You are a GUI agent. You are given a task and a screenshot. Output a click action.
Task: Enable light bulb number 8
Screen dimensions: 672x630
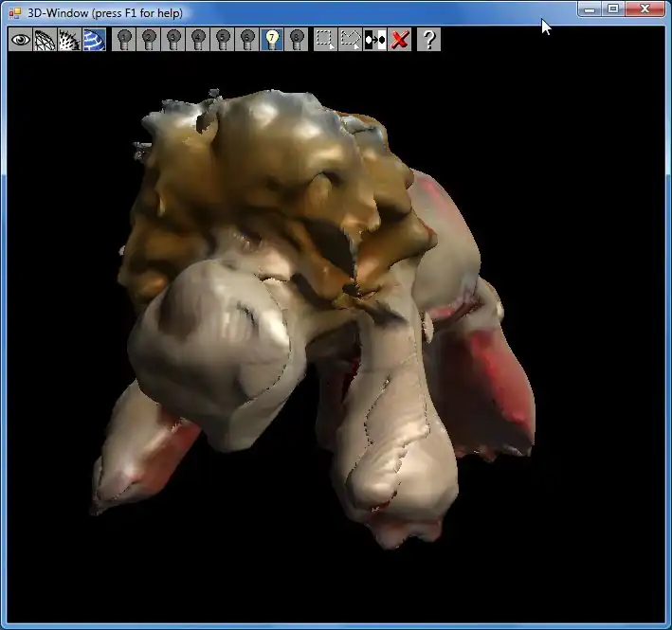[297, 39]
